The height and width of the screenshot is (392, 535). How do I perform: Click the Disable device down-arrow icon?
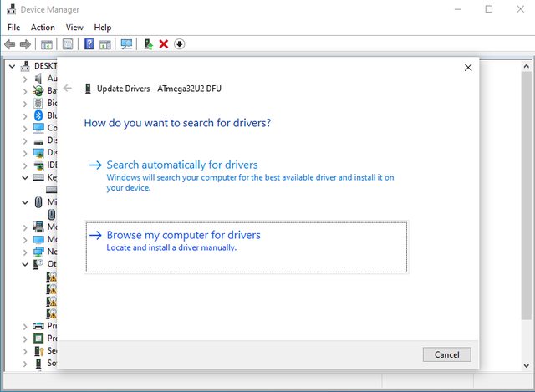coord(180,44)
